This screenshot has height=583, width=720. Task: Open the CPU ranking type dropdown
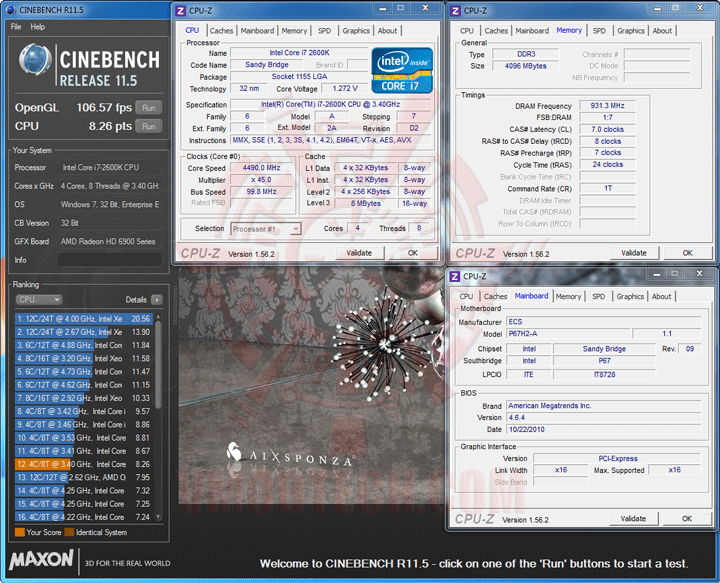click(39, 300)
